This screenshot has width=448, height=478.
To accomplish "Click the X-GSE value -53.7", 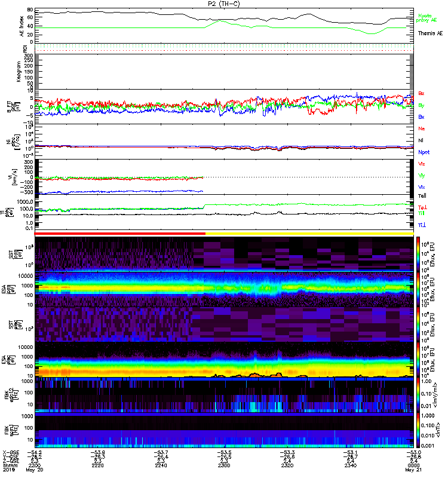I will [161, 452].
